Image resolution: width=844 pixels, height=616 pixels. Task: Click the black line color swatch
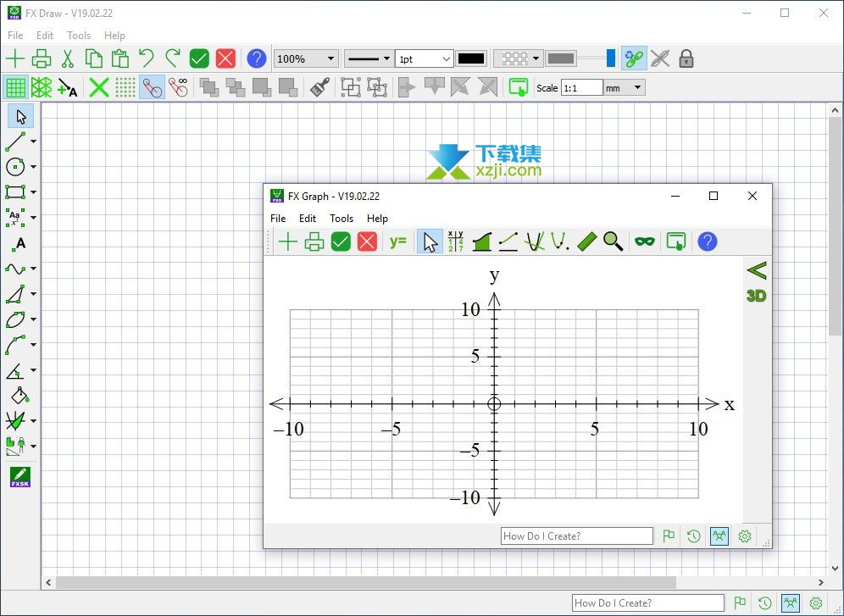[471, 58]
